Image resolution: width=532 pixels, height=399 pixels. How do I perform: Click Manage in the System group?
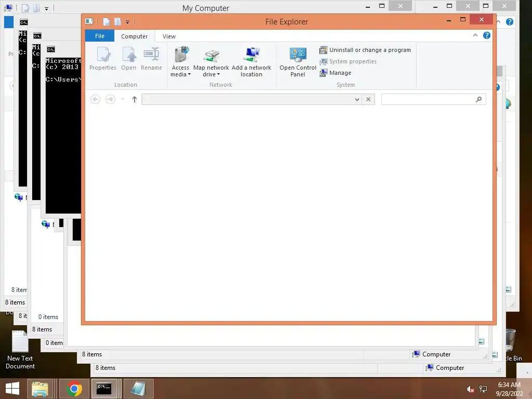[x=336, y=73]
